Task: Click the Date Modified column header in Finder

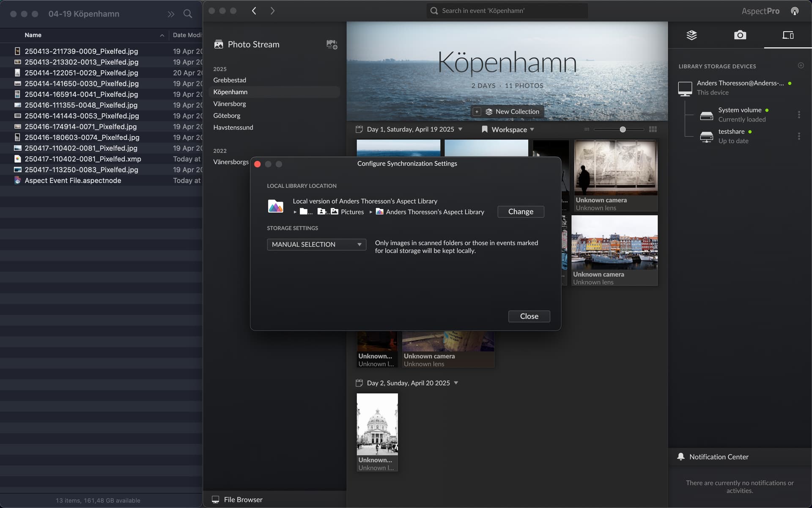Action: (187, 35)
